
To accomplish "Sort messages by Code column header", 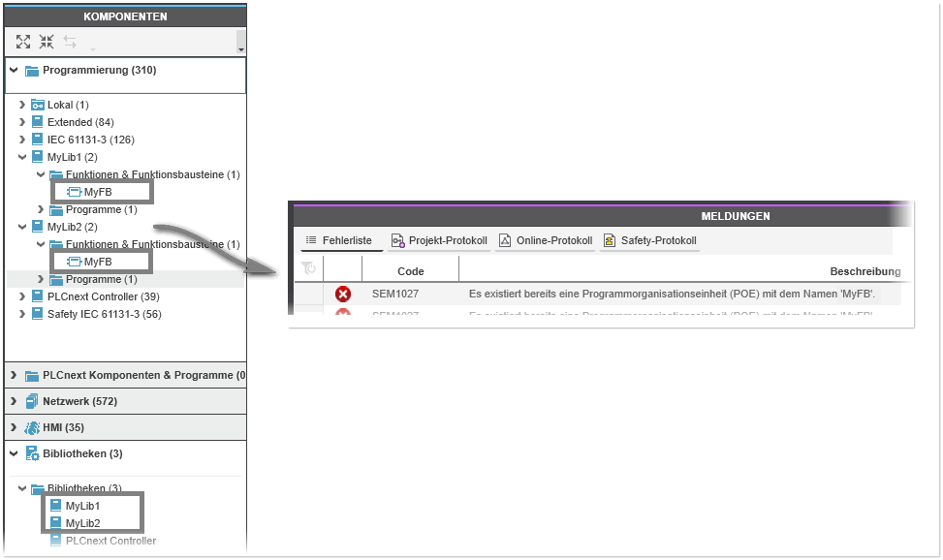I will coord(411,271).
